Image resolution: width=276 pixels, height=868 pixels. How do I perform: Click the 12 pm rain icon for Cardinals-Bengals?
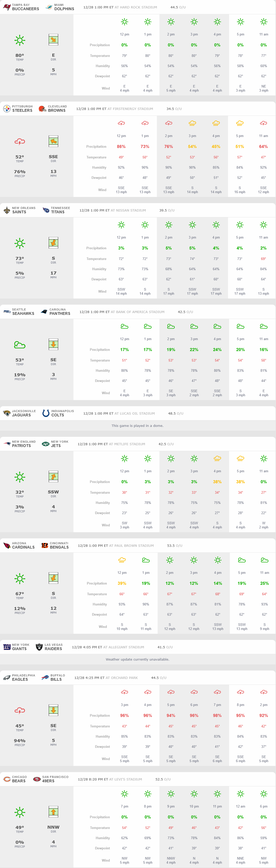122,560
